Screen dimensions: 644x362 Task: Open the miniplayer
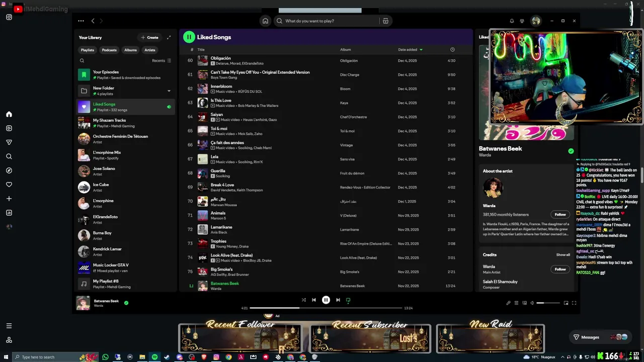click(x=566, y=303)
